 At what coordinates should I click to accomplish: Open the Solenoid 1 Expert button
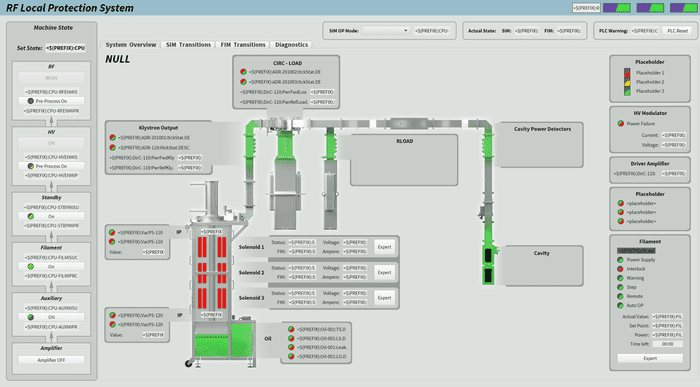[x=384, y=247]
